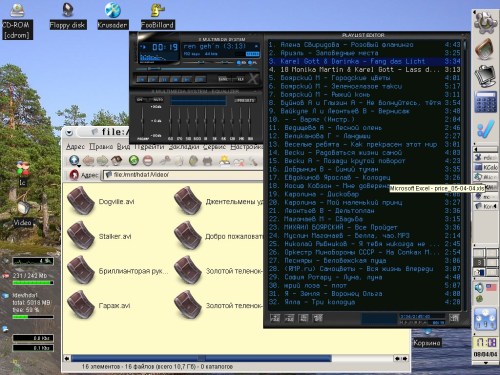Select playlist track 3 Karel Gott & Darinka

(x=365, y=61)
